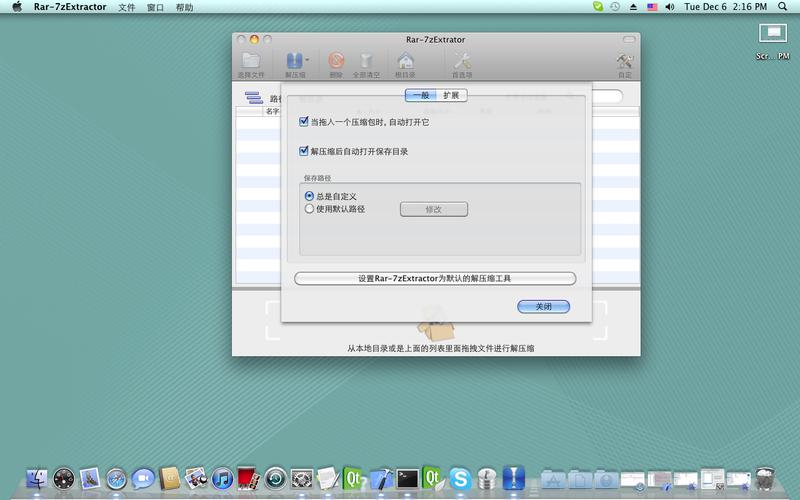Click the 名字 column header

point(273,111)
